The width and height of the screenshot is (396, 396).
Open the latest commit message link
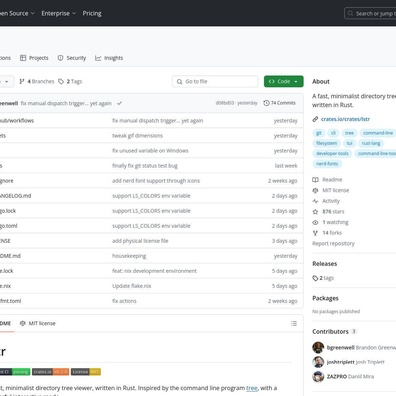[x=66, y=103]
